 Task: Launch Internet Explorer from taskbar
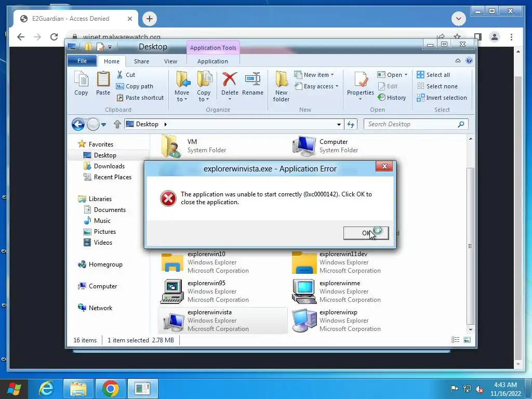[46, 389]
